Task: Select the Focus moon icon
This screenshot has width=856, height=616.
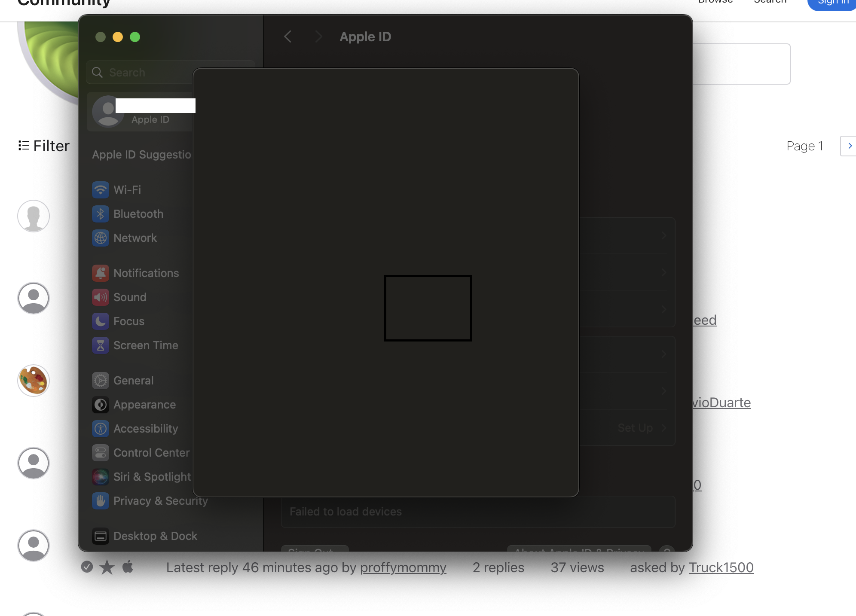Action: [x=100, y=321]
